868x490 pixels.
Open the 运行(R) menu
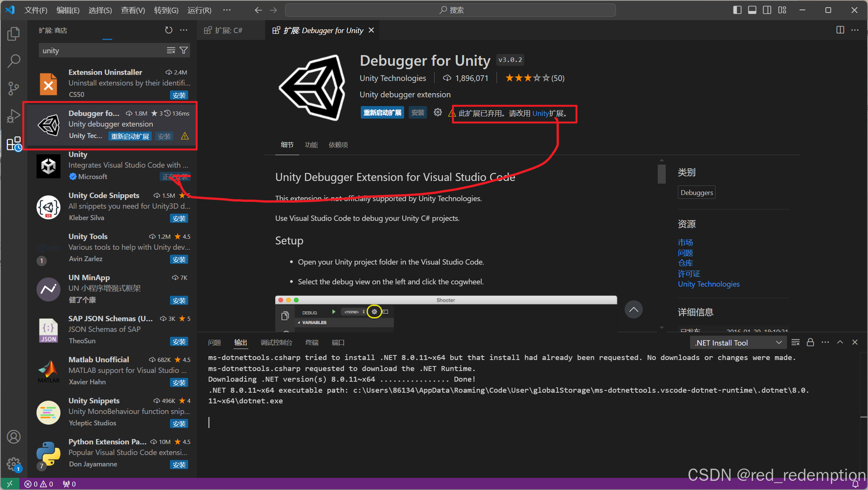(199, 10)
